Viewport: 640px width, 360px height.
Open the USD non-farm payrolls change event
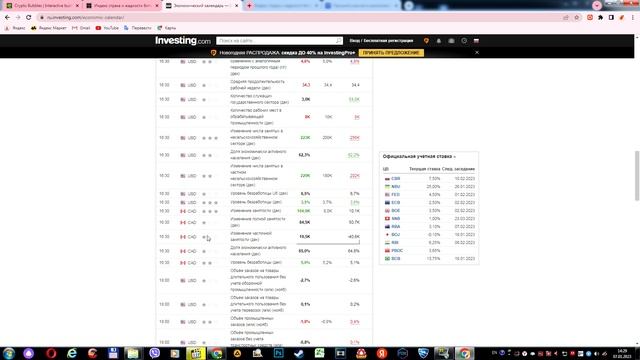tap(257, 138)
